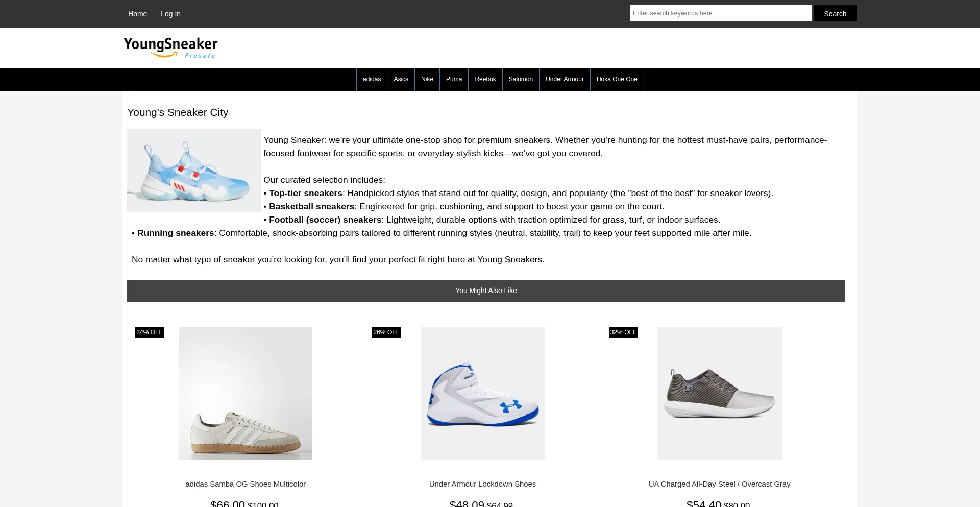Open the Puma brand category
Viewport: 980px width, 507px height.
pyautogui.click(x=454, y=79)
